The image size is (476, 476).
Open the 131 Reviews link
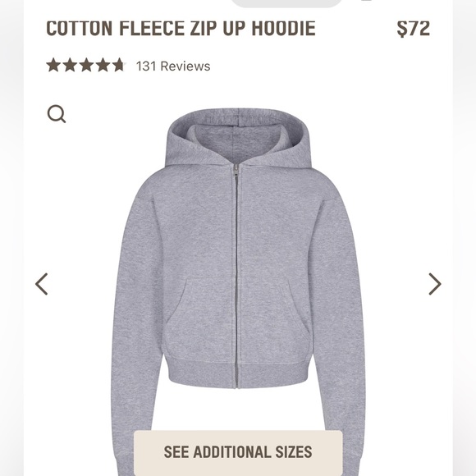[x=173, y=66]
